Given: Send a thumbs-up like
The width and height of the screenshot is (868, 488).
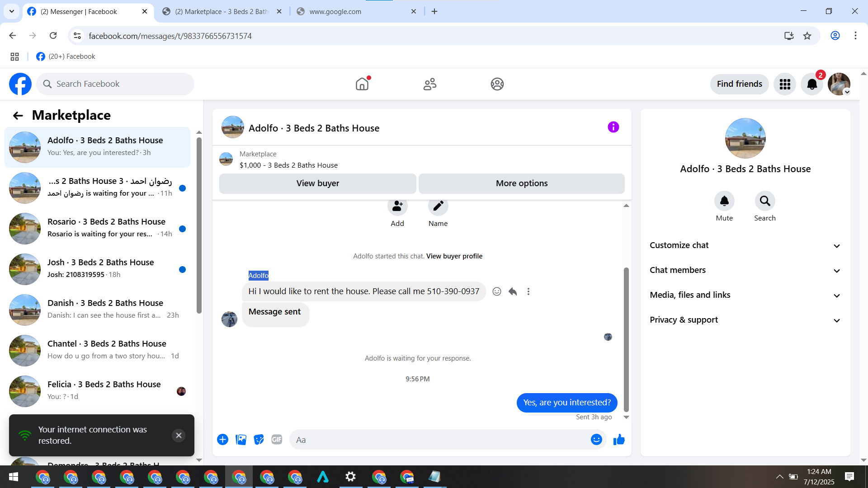Looking at the screenshot, I should 619,440.
